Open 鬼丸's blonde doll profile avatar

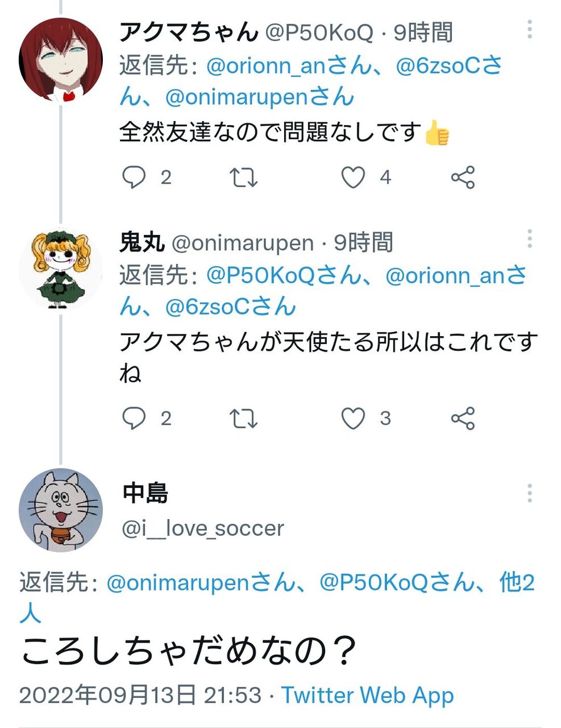tap(61, 269)
